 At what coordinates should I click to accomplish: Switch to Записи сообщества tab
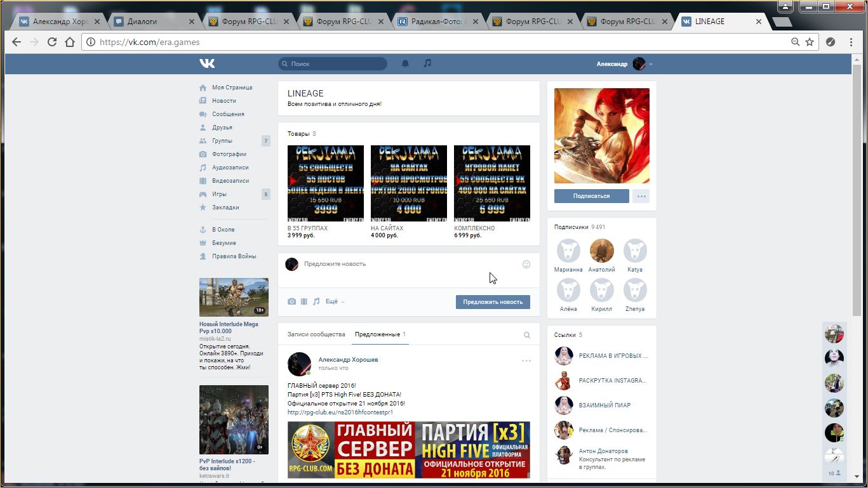(x=316, y=334)
